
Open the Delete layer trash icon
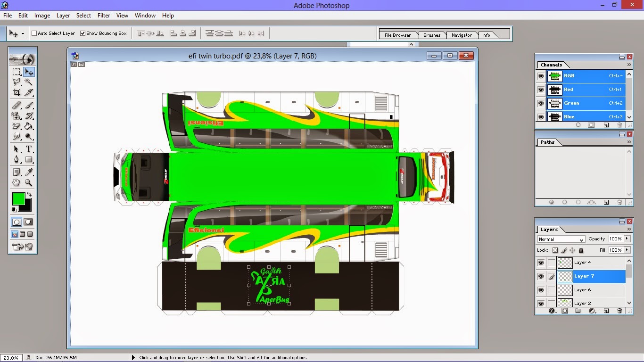(619, 311)
